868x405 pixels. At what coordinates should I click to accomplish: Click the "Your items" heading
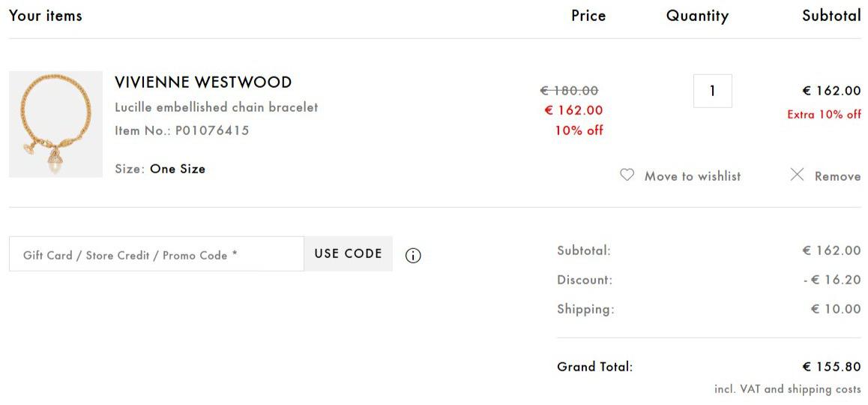pos(46,16)
